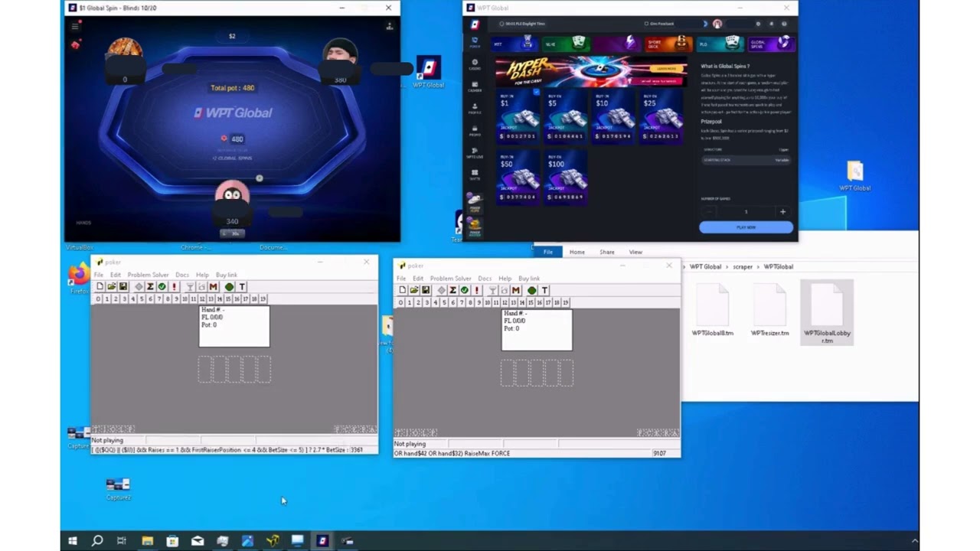
Task: Select the Short Deck game category tile
Action: tap(668, 43)
